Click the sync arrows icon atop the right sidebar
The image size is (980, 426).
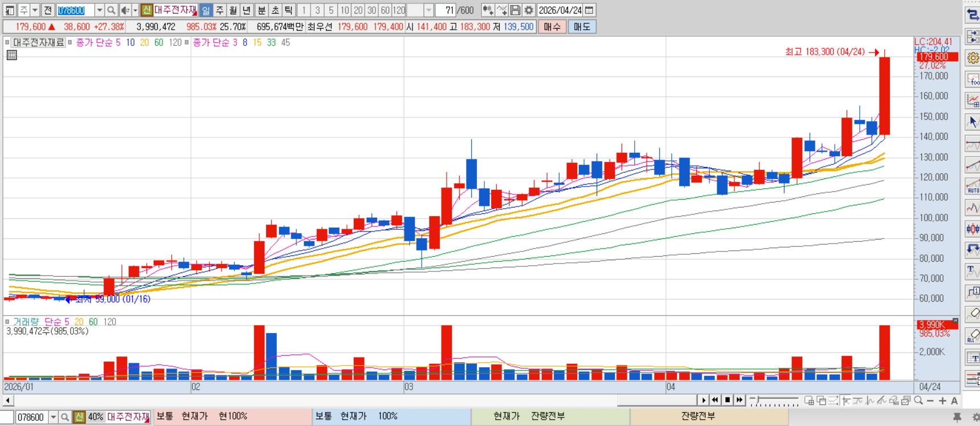(973, 15)
